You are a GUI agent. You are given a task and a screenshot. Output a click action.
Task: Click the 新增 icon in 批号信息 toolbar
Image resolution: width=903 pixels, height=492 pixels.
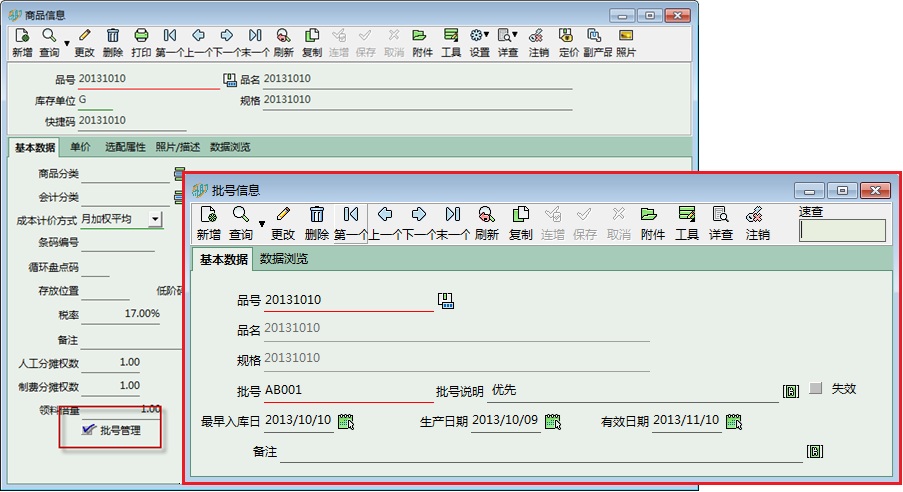208,215
